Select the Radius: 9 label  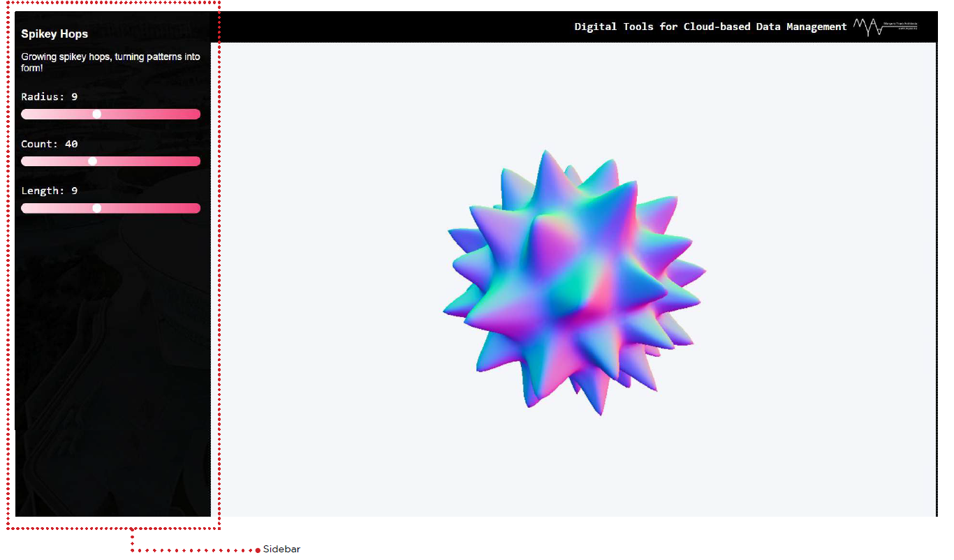click(x=49, y=96)
